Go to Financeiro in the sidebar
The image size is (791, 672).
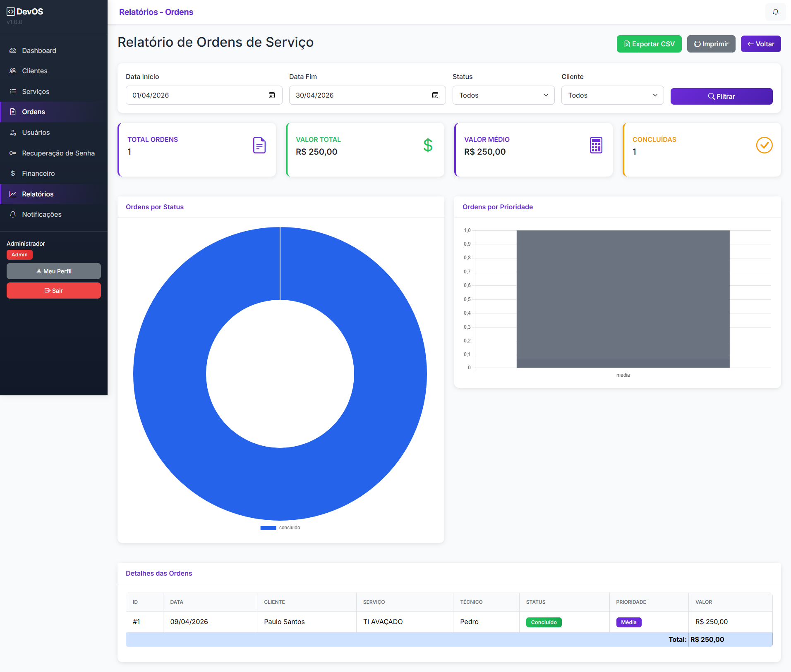[38, 173]
